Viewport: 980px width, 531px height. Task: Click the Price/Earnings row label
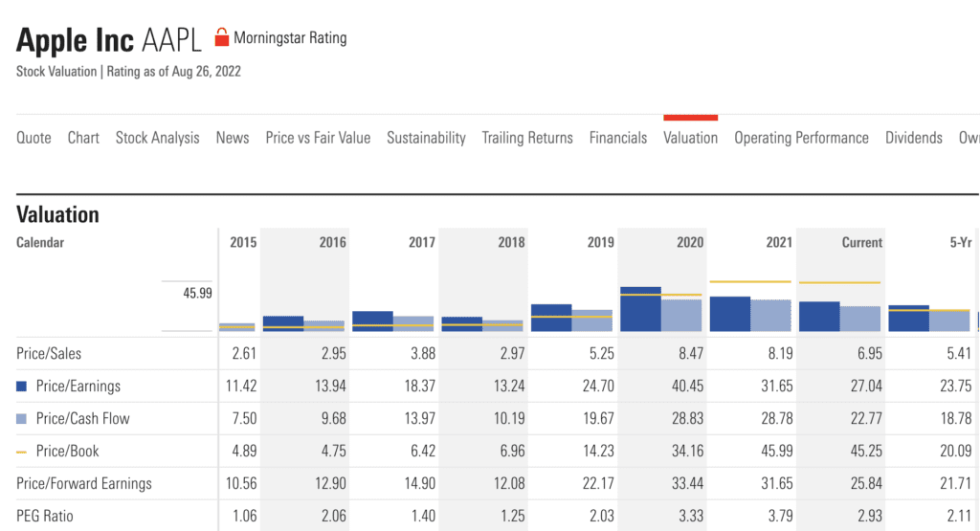point(78,387)
